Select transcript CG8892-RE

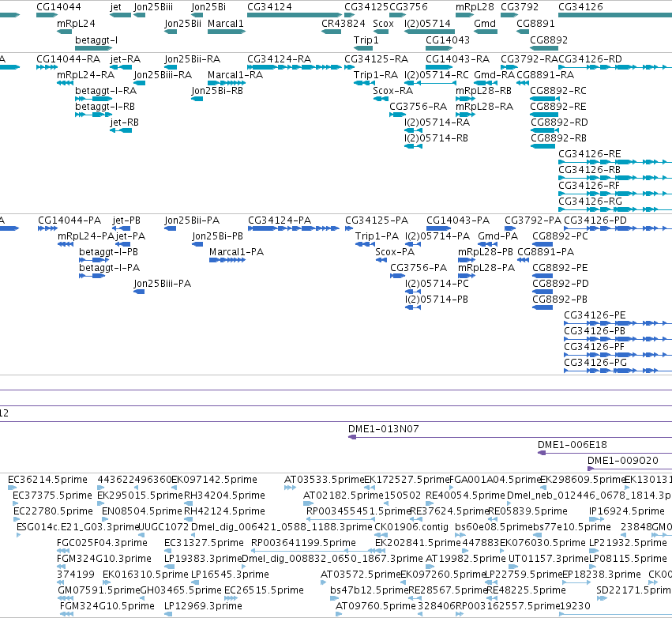pos(544,115)
